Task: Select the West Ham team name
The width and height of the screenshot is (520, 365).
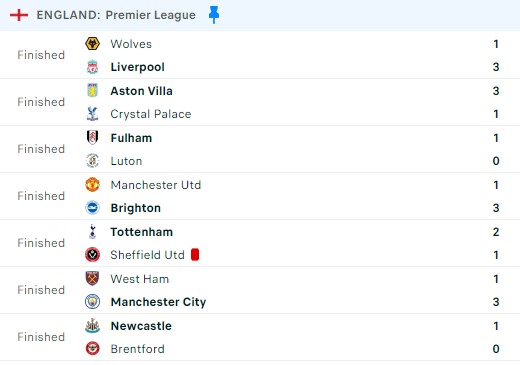Action: coord(140,279)
